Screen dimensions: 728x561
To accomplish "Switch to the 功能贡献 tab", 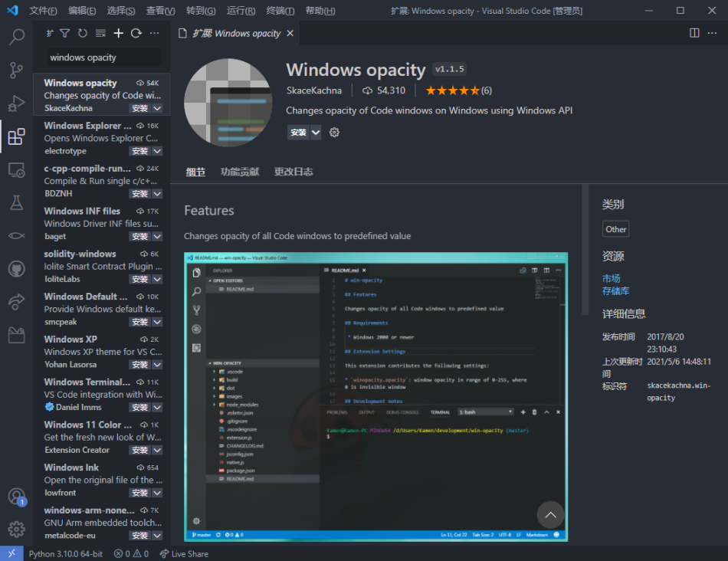I will (240, 172).
